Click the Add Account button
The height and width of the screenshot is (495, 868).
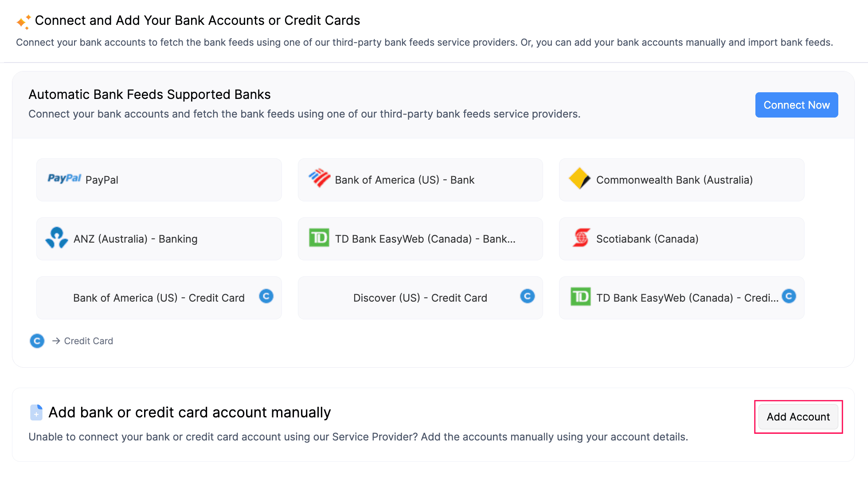click(798, 417)
